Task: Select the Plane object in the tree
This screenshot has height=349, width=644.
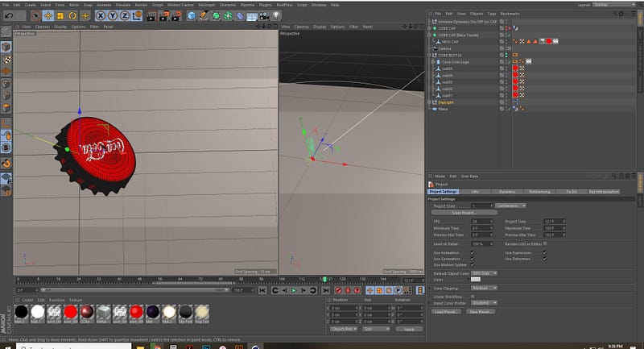Action: [x=443, y=109]
